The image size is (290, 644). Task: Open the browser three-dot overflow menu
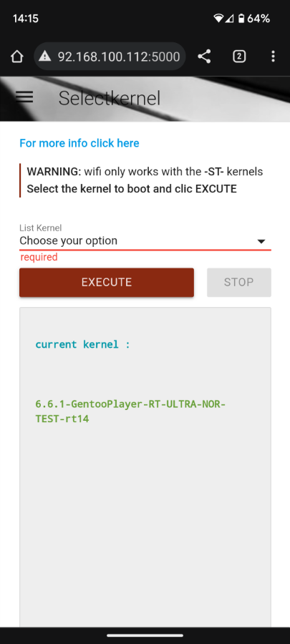[273, 57]
